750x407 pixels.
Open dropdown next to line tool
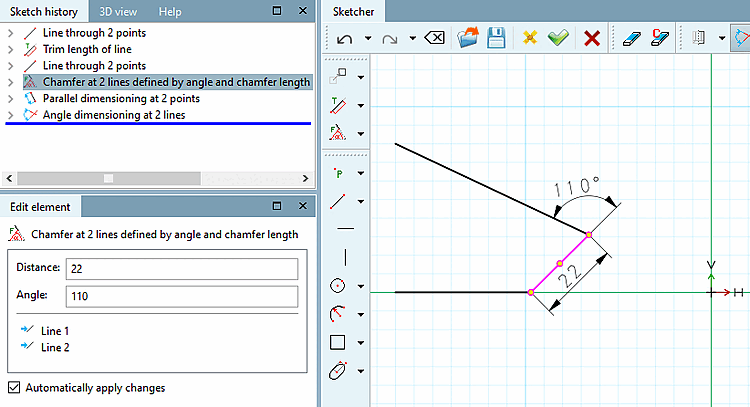click(x=361, y=201)
